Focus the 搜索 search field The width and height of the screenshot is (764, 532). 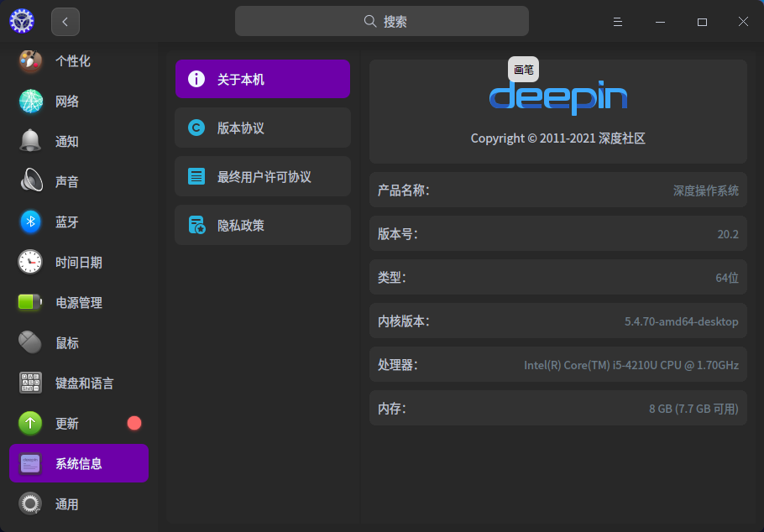coord(382,21)
